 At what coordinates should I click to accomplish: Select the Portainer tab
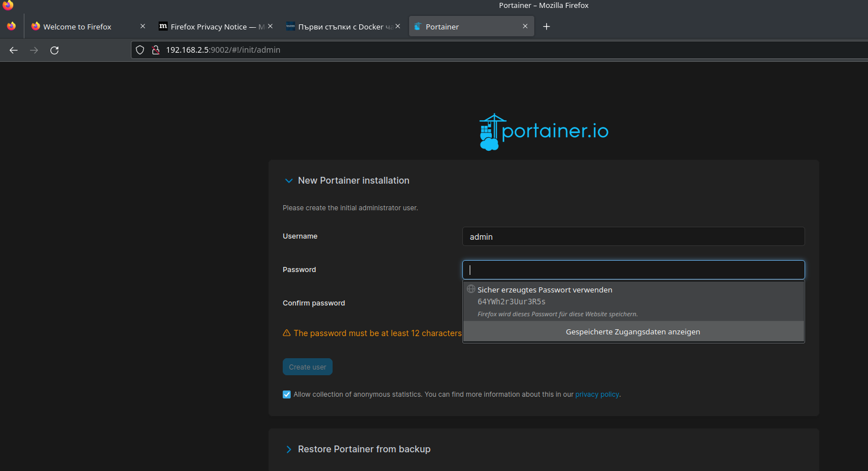(x=471, y=27)
